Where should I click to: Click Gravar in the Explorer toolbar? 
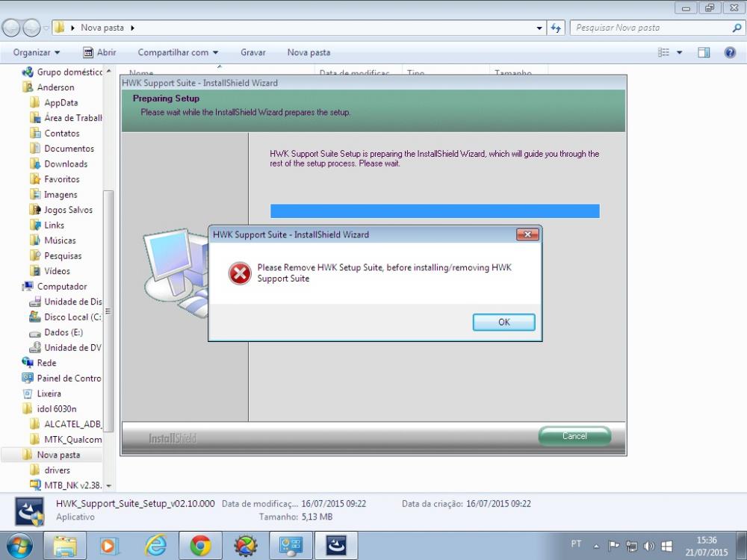tap(253, 52)
